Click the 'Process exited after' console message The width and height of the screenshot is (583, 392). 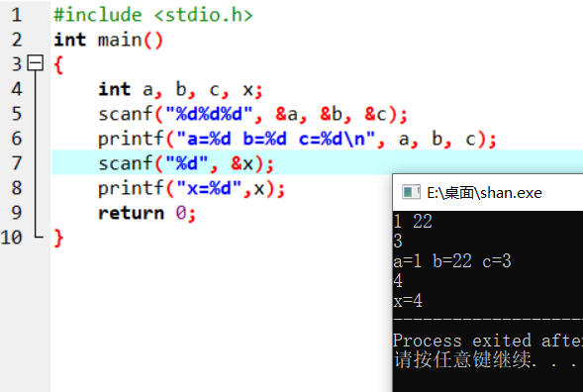coord(488,341)
